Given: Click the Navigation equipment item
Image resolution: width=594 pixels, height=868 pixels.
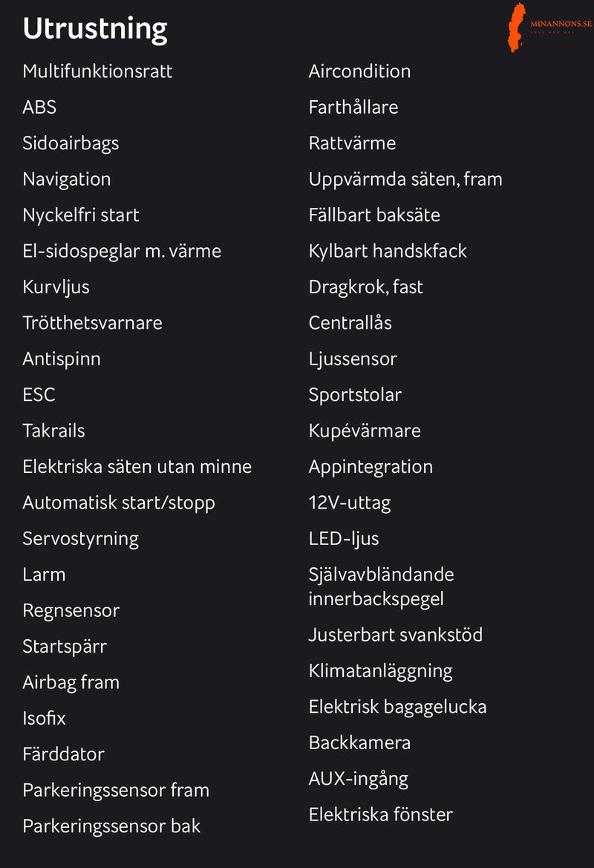Looking at the screenshot, I should 66,180.
